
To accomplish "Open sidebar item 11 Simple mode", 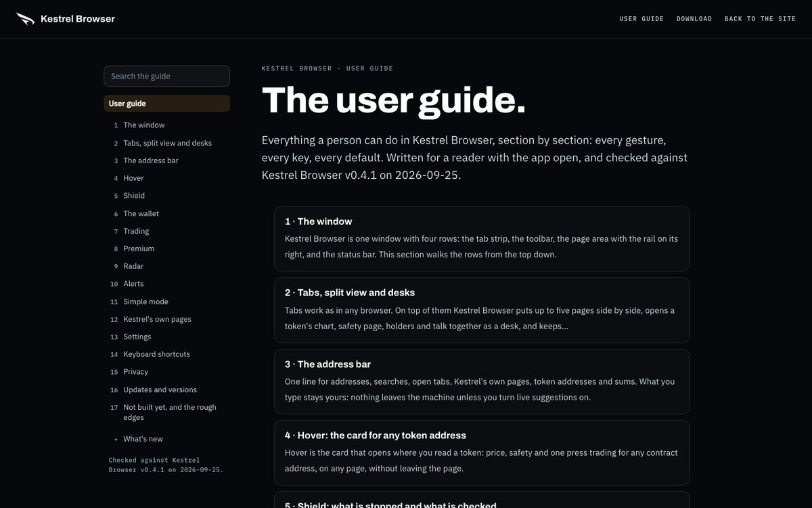I will point(166,301).
